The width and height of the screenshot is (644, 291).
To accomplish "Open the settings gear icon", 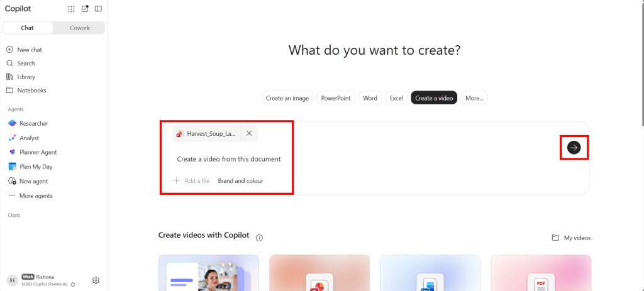I will pos(96,280).
